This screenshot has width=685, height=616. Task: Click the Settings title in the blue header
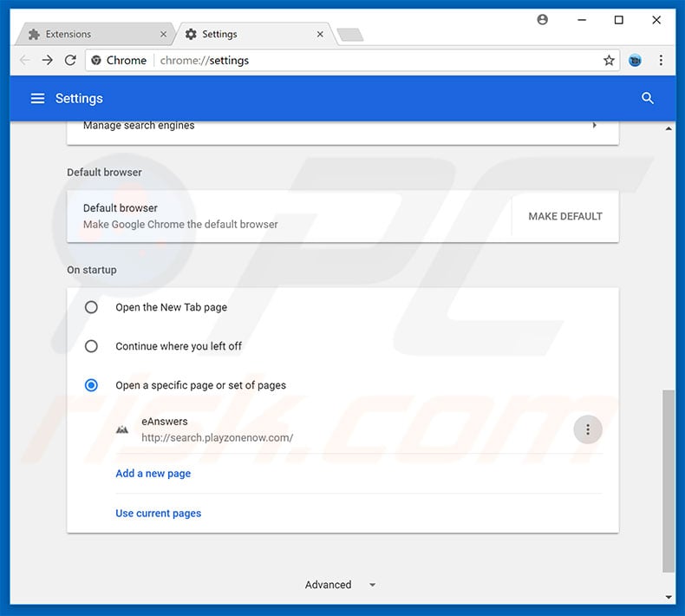click(79, 98)
